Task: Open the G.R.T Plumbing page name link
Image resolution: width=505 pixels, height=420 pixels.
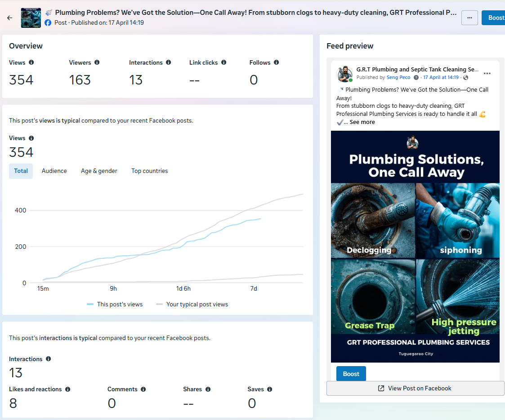Action: [x=417, y=70]
